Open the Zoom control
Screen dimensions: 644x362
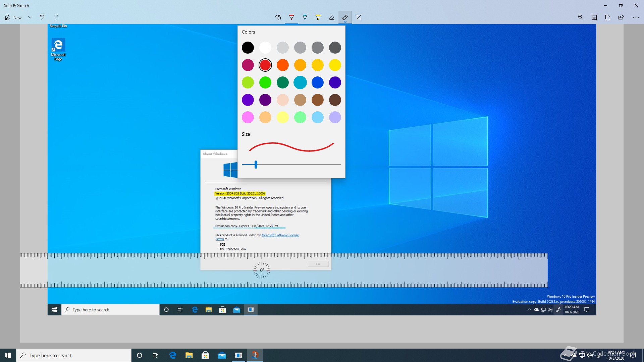(581, 17)
